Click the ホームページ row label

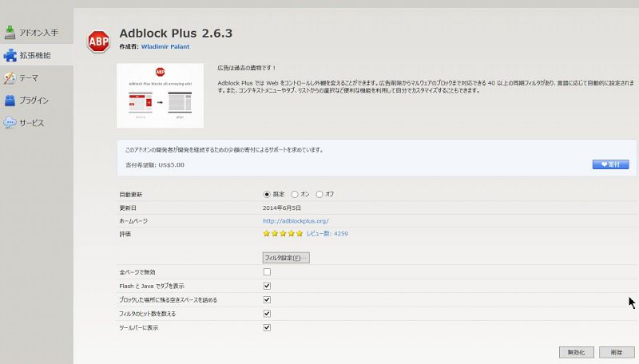tap(133, 221)
